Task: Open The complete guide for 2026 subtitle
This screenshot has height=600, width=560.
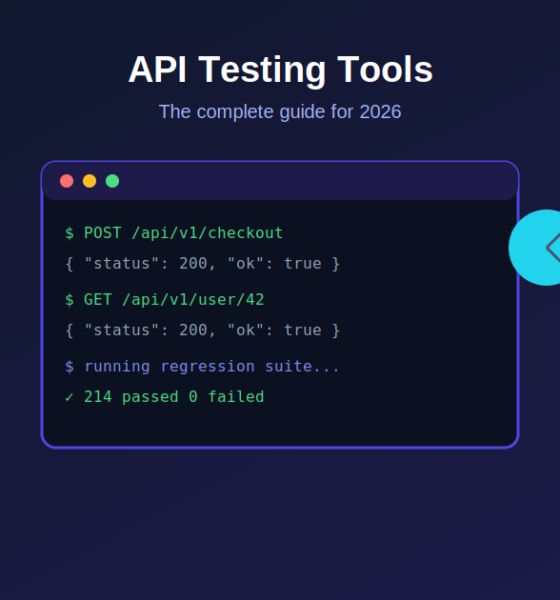Action: tap(280, 112)
